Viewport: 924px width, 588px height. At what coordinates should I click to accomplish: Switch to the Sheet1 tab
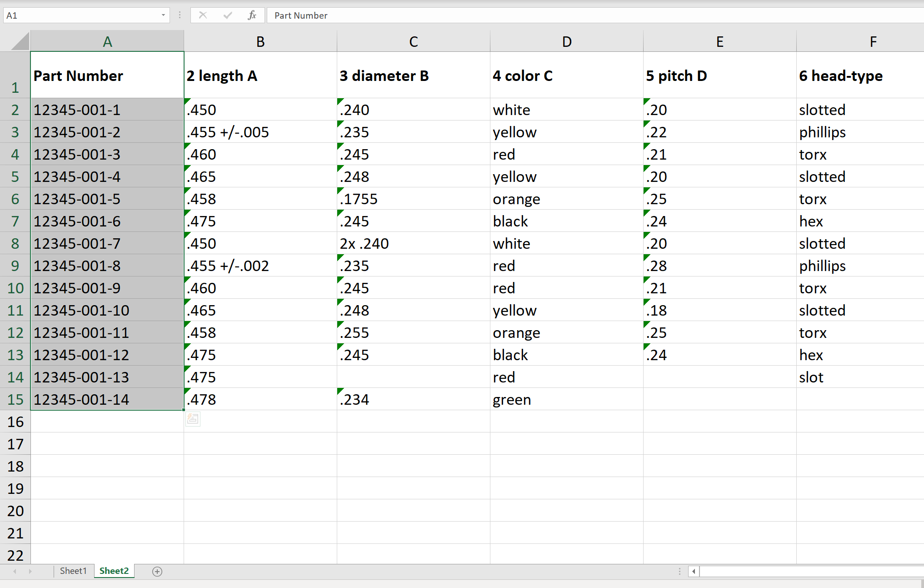click(73, 571)
